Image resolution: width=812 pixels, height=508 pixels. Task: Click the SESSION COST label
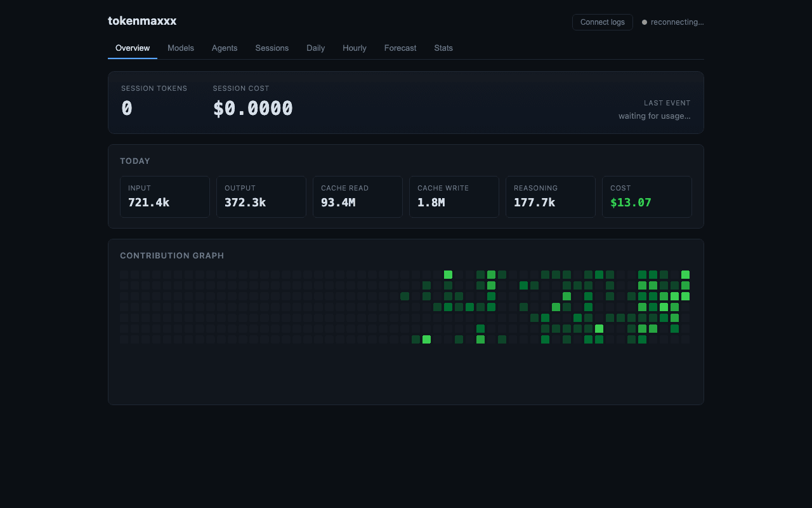[x=241, y=88]
